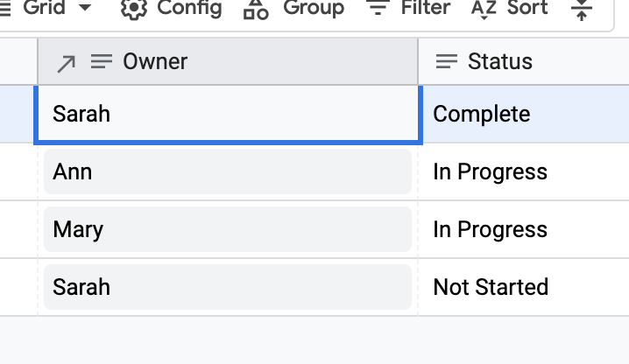Screen dimensions: 629x364
Task: Select the Complete status cell
Action: (x=482, y=114)
